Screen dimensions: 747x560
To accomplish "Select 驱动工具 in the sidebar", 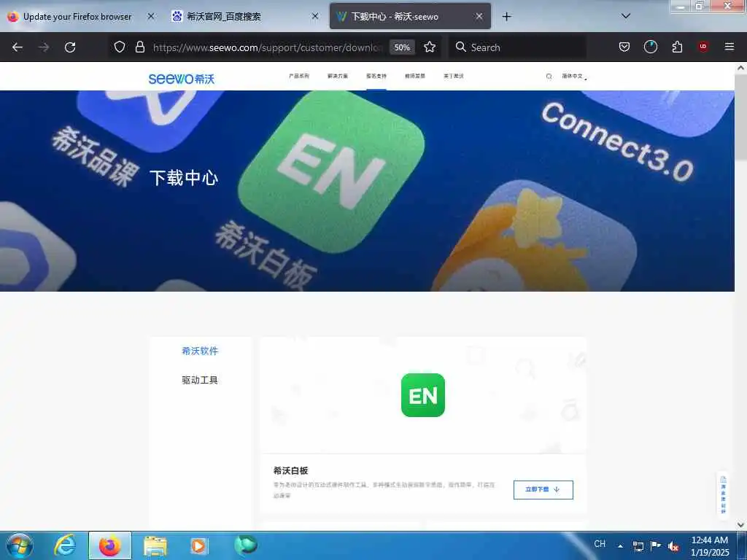I will 200,380.
